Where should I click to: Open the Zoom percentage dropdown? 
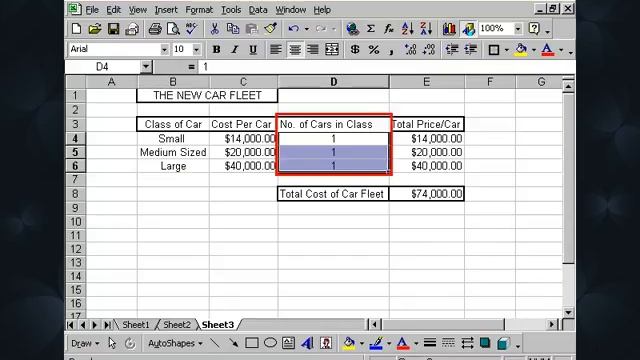pos(518,29)
